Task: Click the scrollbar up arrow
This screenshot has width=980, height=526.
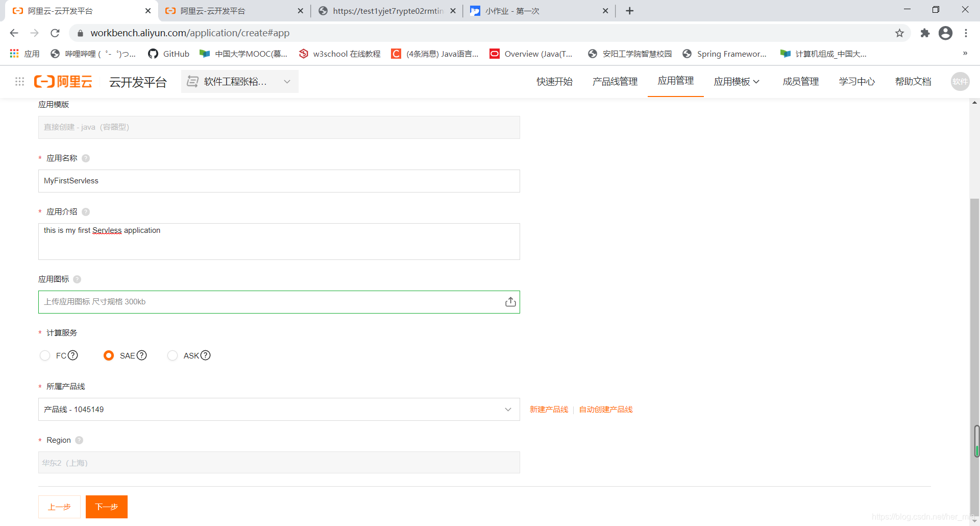Action: pyautogui.click(x=975, y=103)
